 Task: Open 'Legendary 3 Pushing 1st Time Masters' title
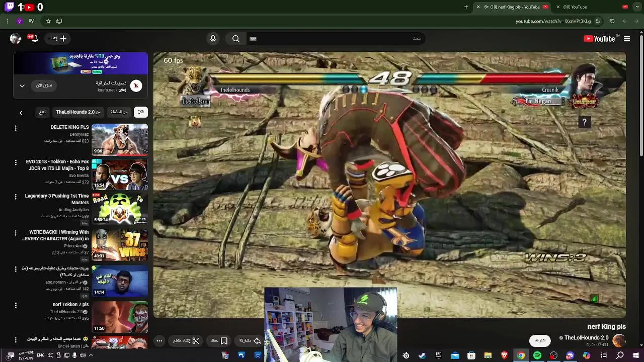point(57,199)
